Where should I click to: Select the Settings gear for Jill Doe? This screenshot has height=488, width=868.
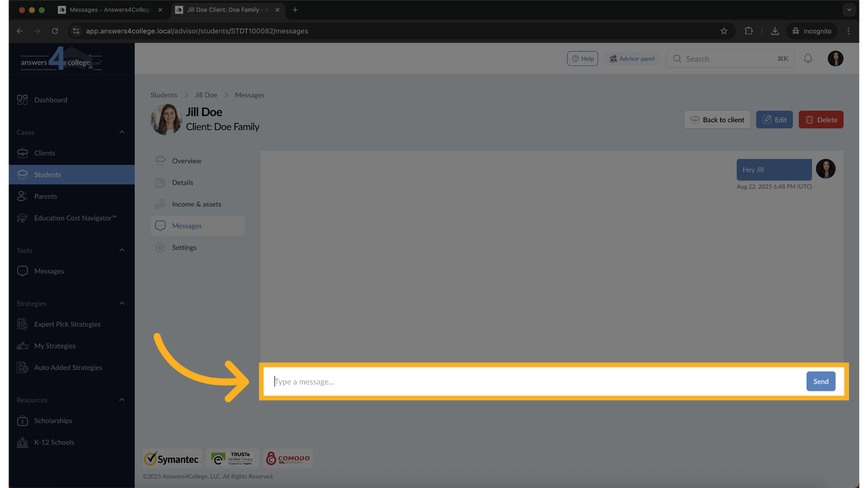pyautogui.click(x=160, y=247)
